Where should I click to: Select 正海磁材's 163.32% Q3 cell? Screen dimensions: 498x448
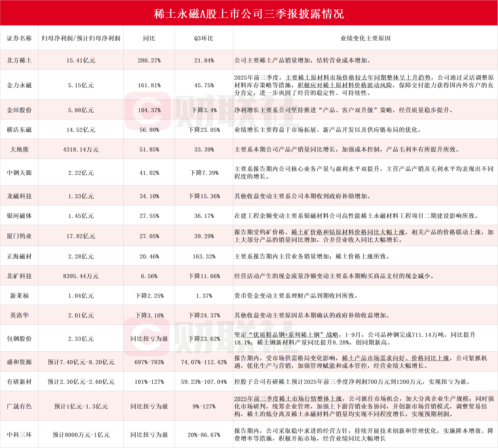click(x=204, y=257)
